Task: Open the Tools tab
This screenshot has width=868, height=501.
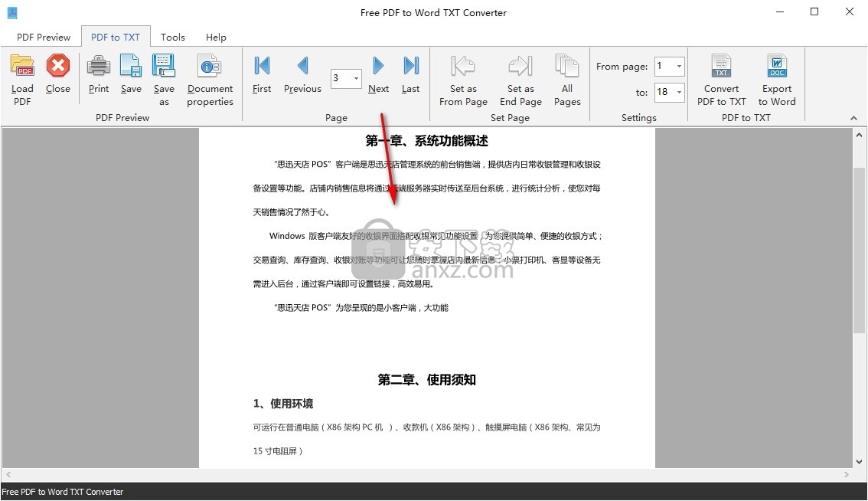Action: point(173,37)
